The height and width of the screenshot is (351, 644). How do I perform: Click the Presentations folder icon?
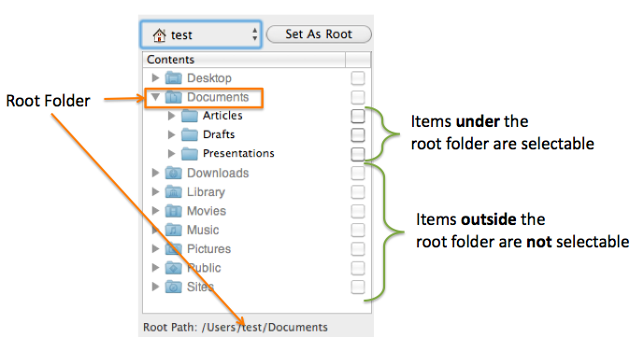(190, 153)
